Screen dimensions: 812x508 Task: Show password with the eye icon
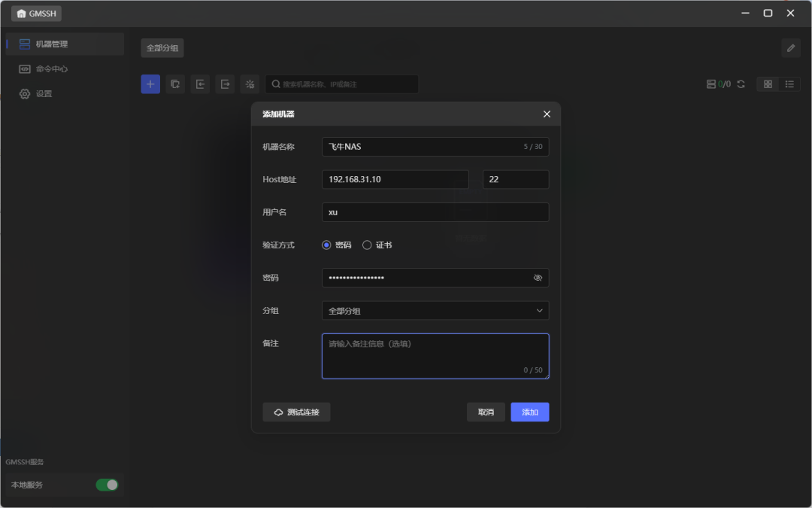coord(538,278)
